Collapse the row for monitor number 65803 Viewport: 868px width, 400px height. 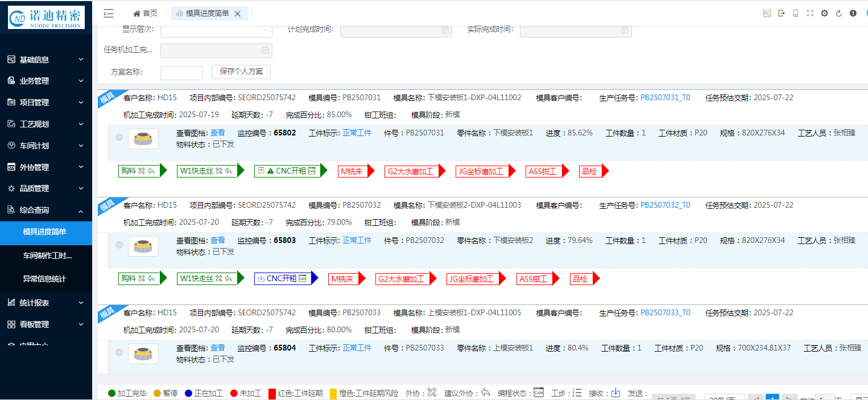[x=119, y=245]
